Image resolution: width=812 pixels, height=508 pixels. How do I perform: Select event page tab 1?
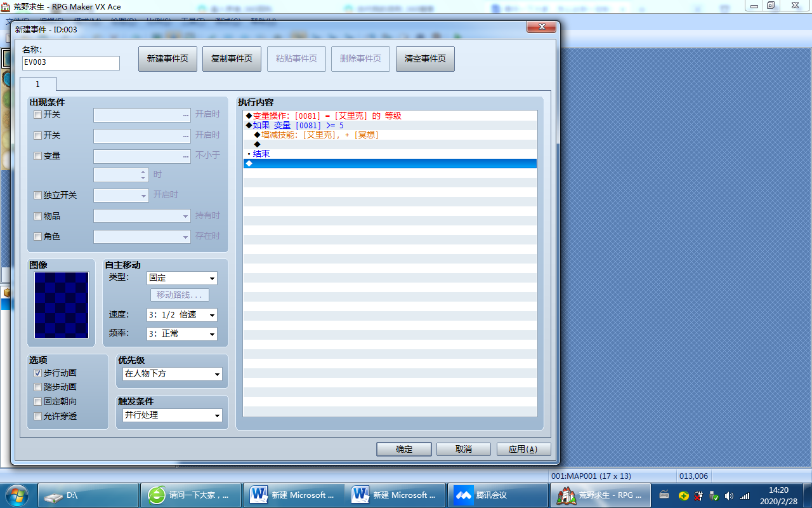click(37, 84)
